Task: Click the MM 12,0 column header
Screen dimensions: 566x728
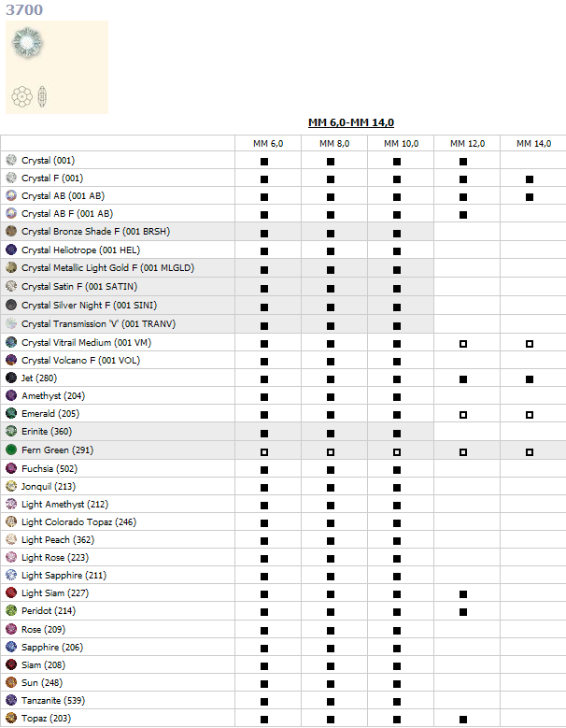Action: pos(467,144)
